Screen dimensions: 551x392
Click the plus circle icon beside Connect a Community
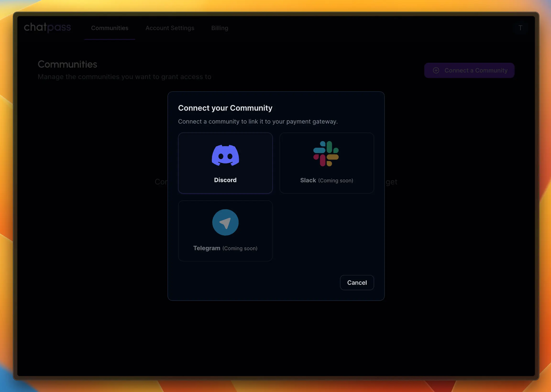(x=436, y=70)
